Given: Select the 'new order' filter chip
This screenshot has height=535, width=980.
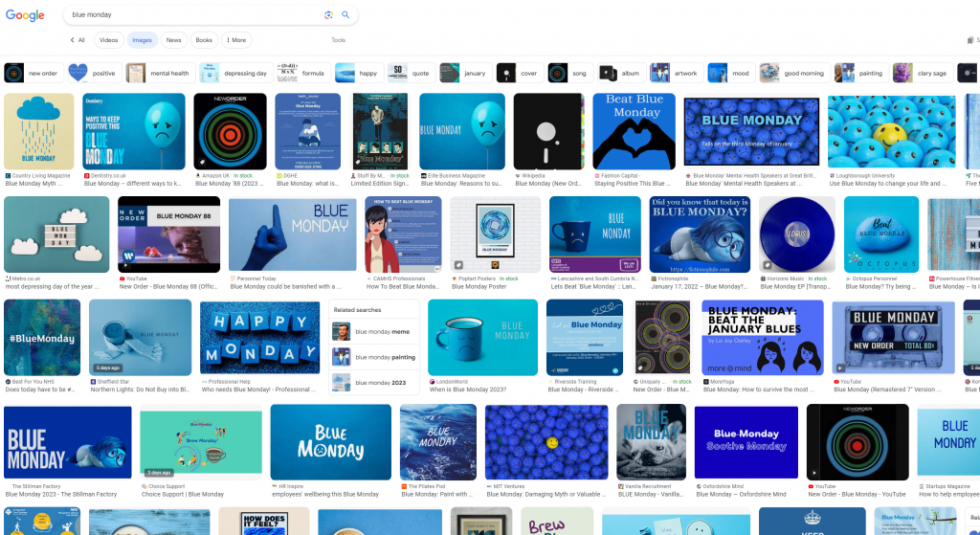Looking at the screenshot, I should pos(33,73).
